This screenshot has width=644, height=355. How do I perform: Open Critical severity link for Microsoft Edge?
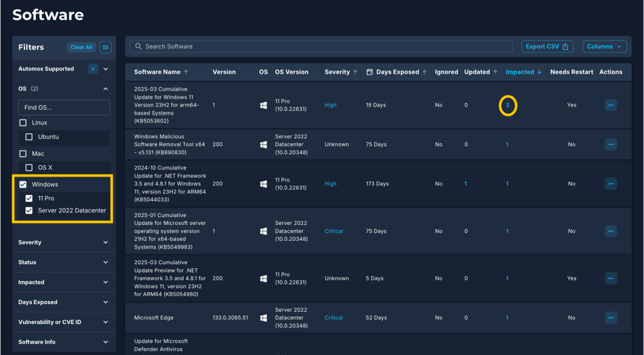pos(334,318)
